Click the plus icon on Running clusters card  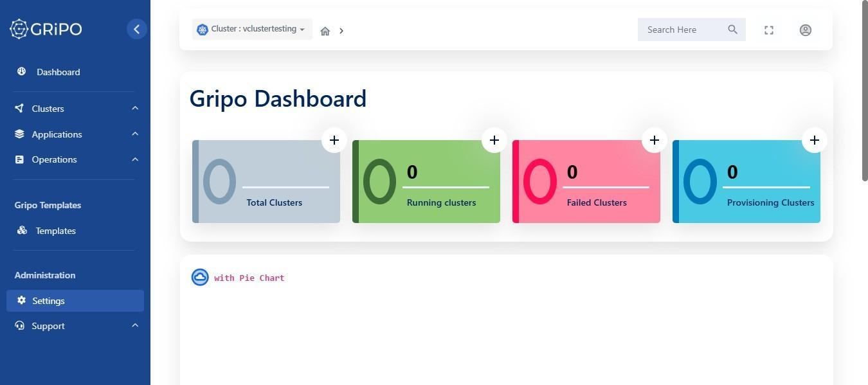pos(494,140)
